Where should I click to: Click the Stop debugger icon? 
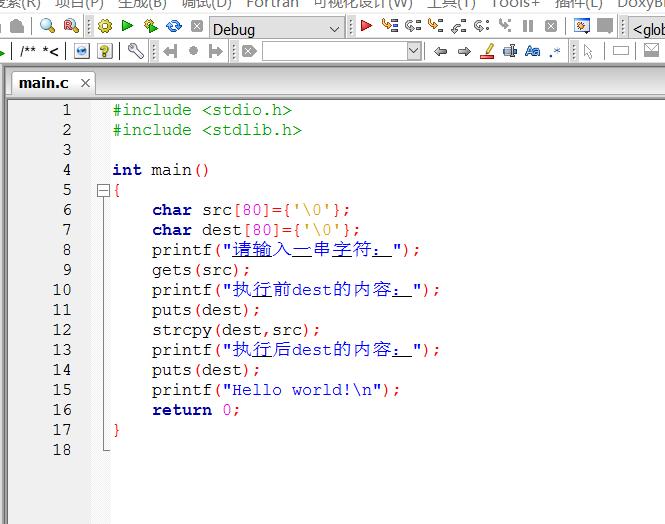pyautogui.click(x=550, y=26)
